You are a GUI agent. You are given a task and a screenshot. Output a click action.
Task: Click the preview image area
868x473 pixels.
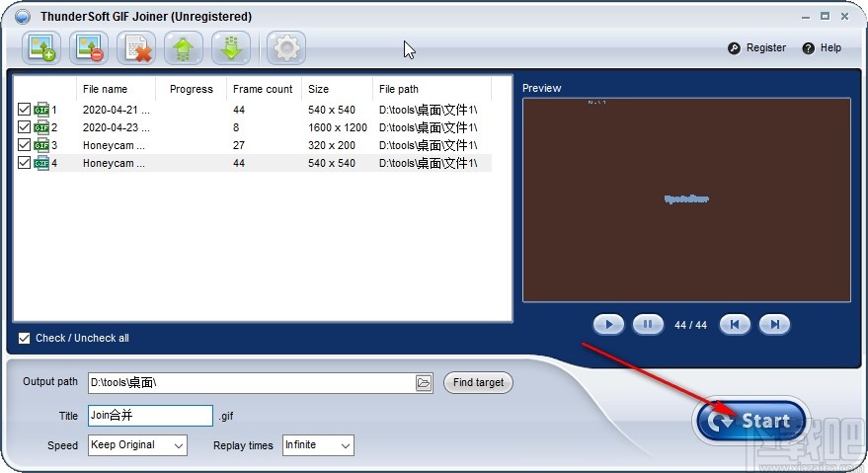click(686, 199)
